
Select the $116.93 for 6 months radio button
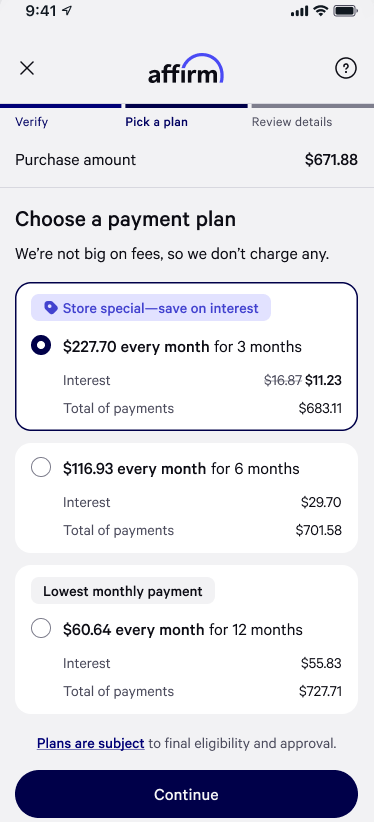point(41,467)
